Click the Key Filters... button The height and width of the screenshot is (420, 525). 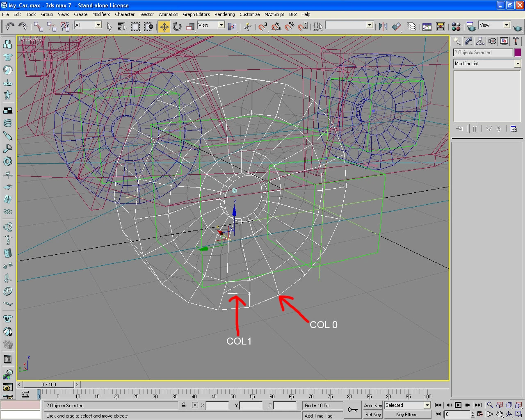pyautogui.click(x=407, y=415)
